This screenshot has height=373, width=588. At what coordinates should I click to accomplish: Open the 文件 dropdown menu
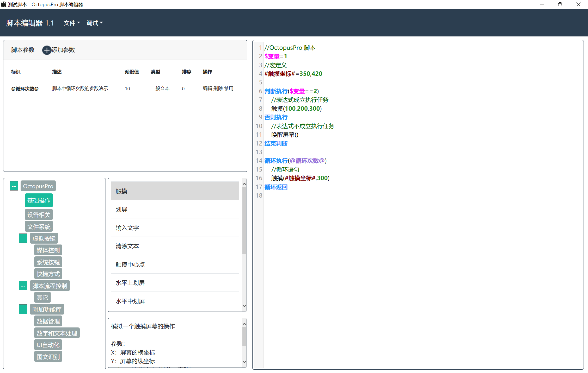tap(72, 23)
